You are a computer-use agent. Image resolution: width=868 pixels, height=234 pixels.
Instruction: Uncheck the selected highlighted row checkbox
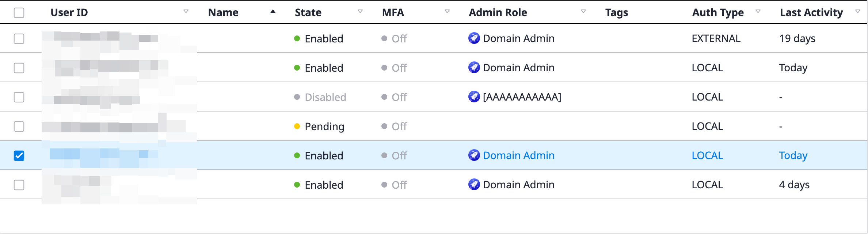click(x=19, y=156)
